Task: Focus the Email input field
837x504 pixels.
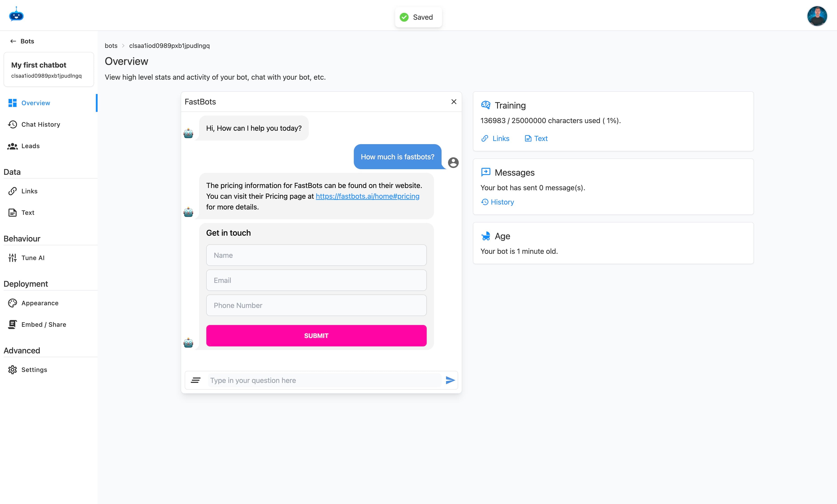Action: click(x=316, y=280)
